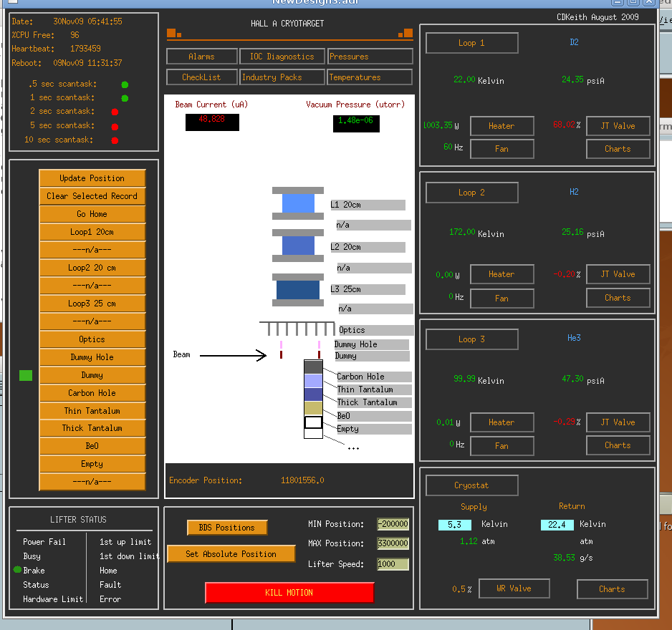The width and height of the screenshot is (672, 630).
Task: Move to the Thin Tantalum target
Action: tap(92, 411)
